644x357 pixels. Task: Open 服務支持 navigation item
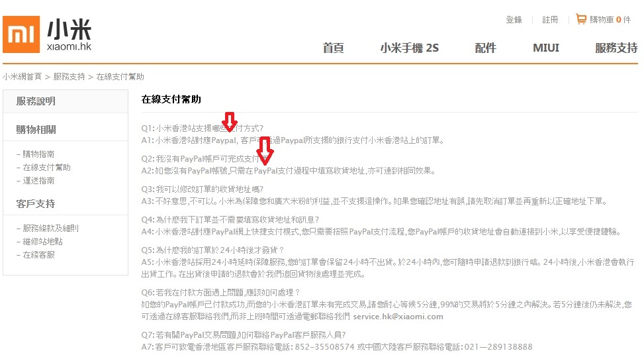pos(616,48)
